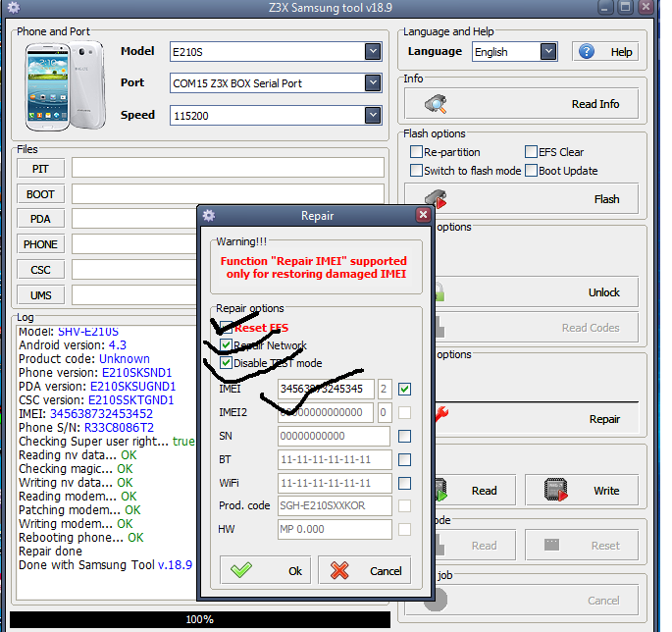Enable the WiFi row checkbox

coord(404,483)
